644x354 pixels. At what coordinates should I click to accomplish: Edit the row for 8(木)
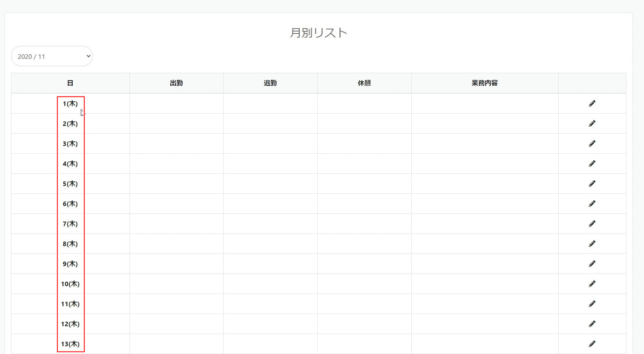(592, 244)
